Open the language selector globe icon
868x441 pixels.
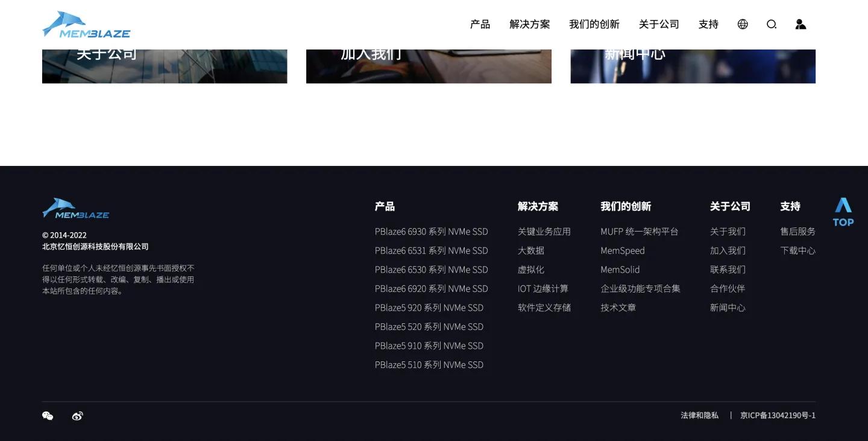point(742,24)
